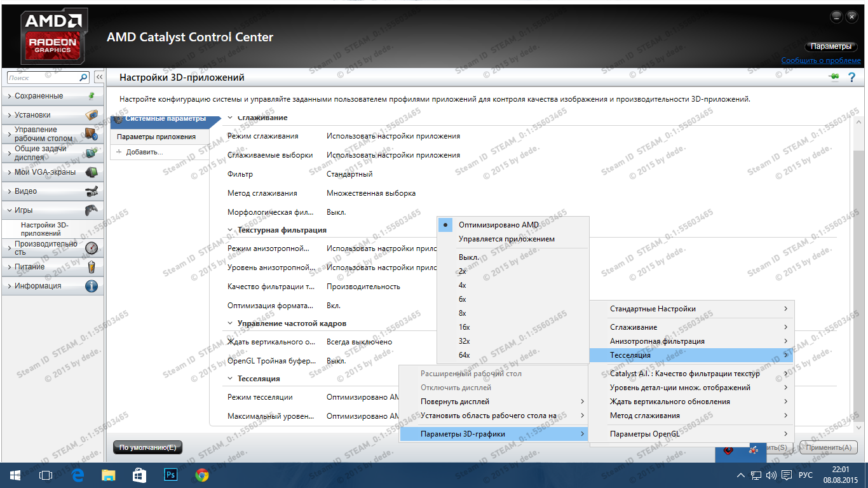The width and height of the screenshot is (868, 488).
Task: Open File Explorer from the taskbar
Action: 109,475
